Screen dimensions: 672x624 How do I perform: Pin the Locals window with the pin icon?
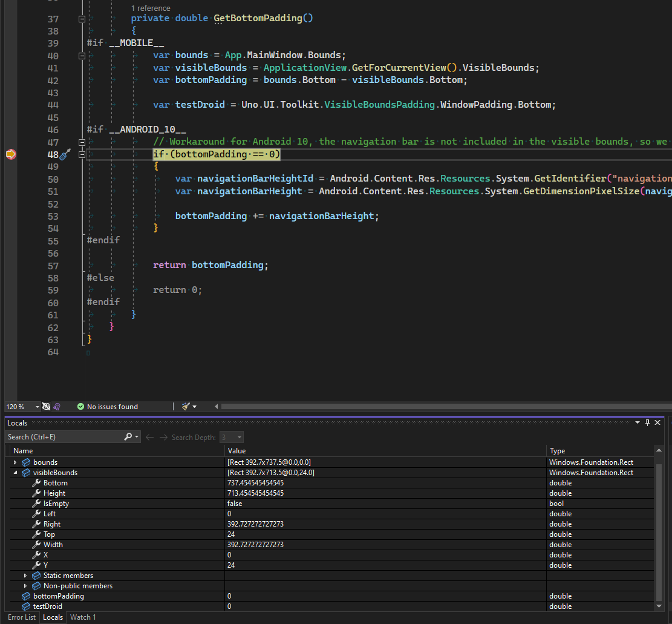pyautogui.click(x=647, y=423)
